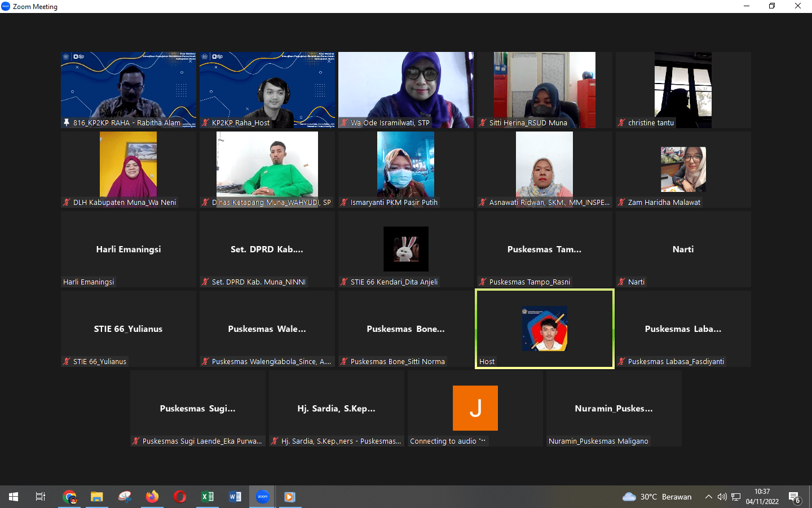Open Word from the taskbar

coord(235,497)
